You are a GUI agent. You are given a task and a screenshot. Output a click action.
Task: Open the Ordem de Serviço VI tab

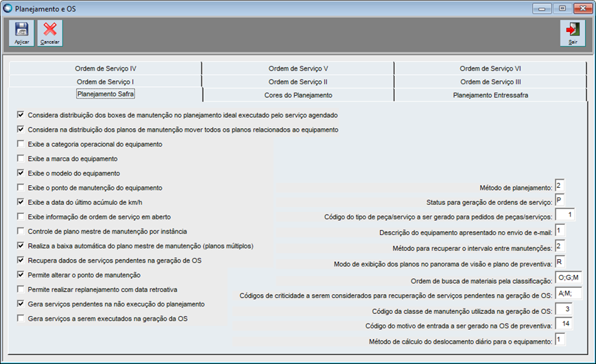(490, 69)
